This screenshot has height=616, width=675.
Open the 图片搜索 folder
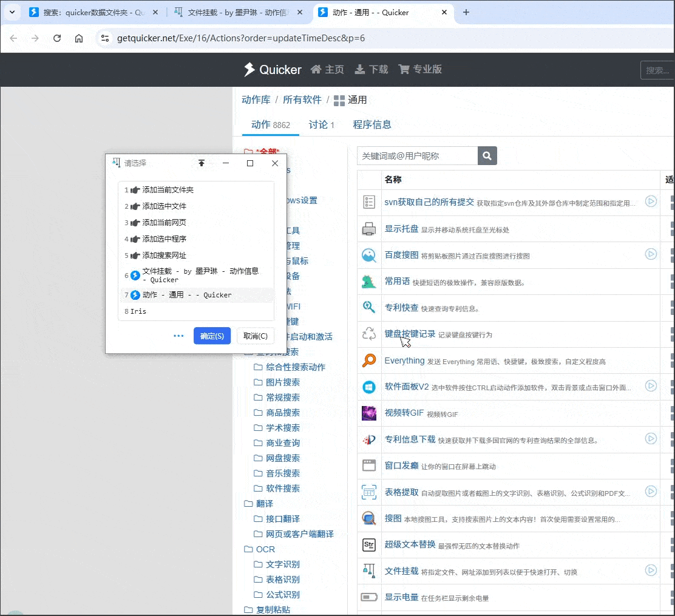[277, 382]
